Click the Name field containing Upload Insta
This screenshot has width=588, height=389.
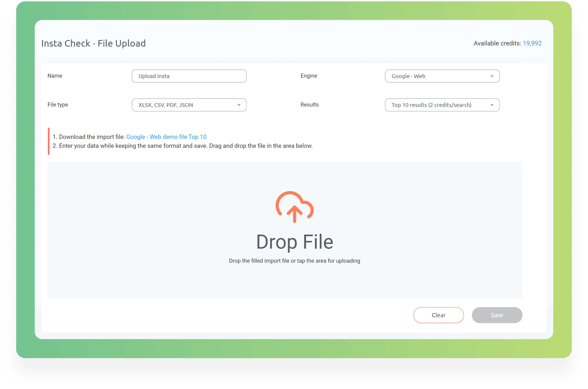189,76
